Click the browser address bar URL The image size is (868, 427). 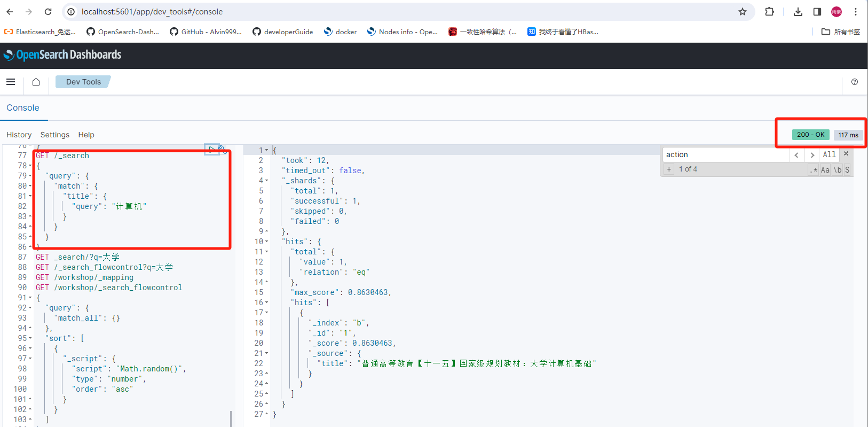point(152,12)
